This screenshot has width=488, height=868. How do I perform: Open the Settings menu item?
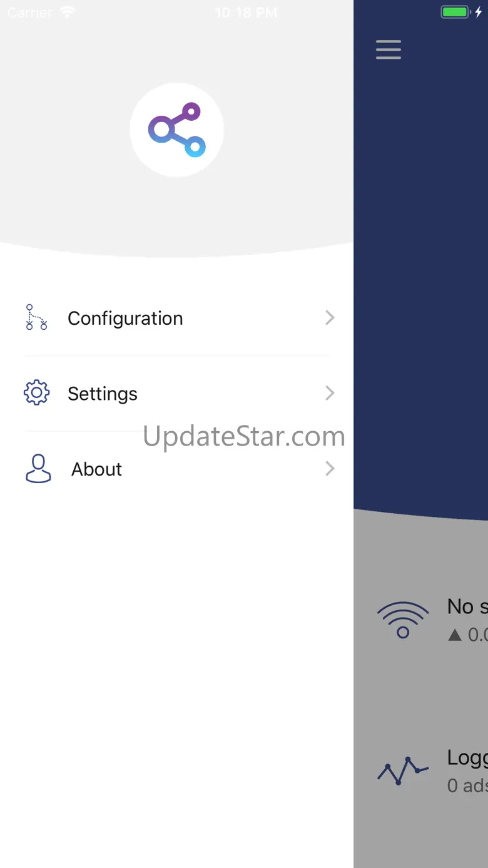(177, 393)
